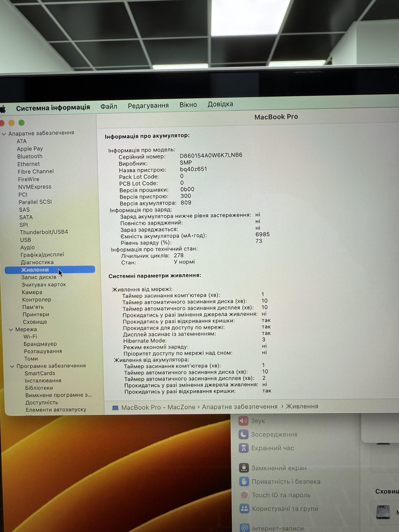The image size is (399, 532).
Task: Select Parallel SCSI in the sidebar
Action: [35, 202]
